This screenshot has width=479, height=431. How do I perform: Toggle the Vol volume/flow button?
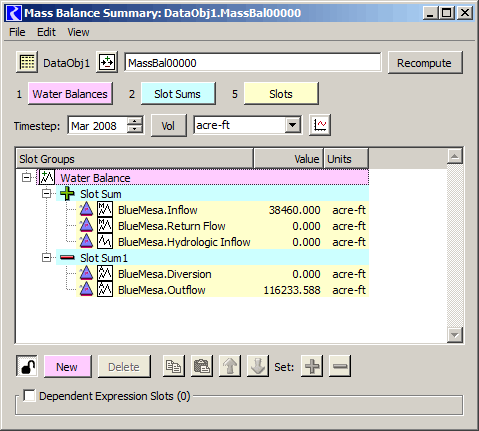pos(169,126)
